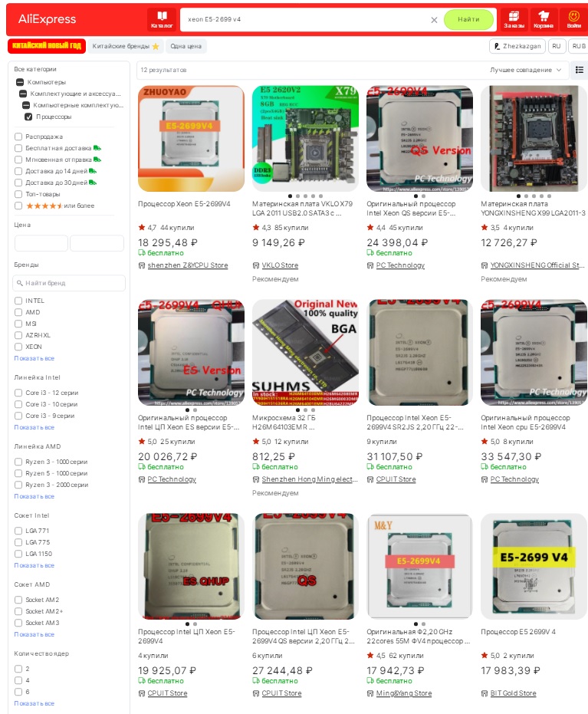Click the Войти login smiley icon
This screenshot has width=588, height=714.
(x=573, y=20)
